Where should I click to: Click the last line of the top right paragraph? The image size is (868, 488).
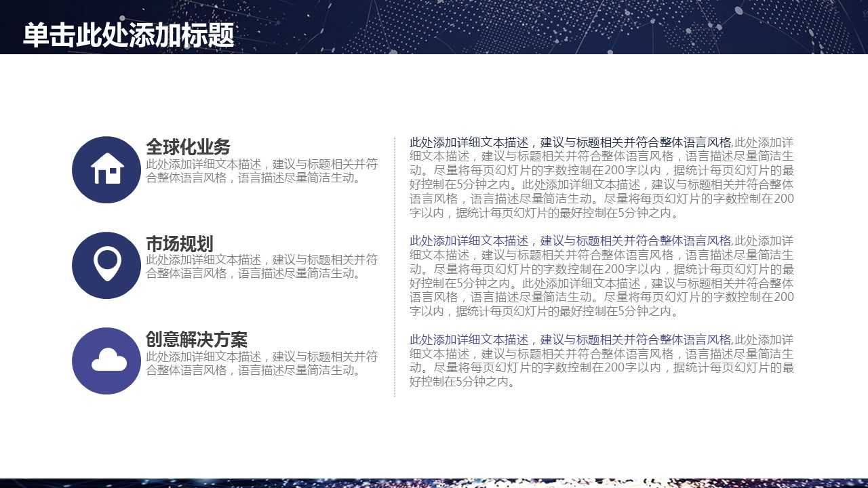(x=544, y=213)
